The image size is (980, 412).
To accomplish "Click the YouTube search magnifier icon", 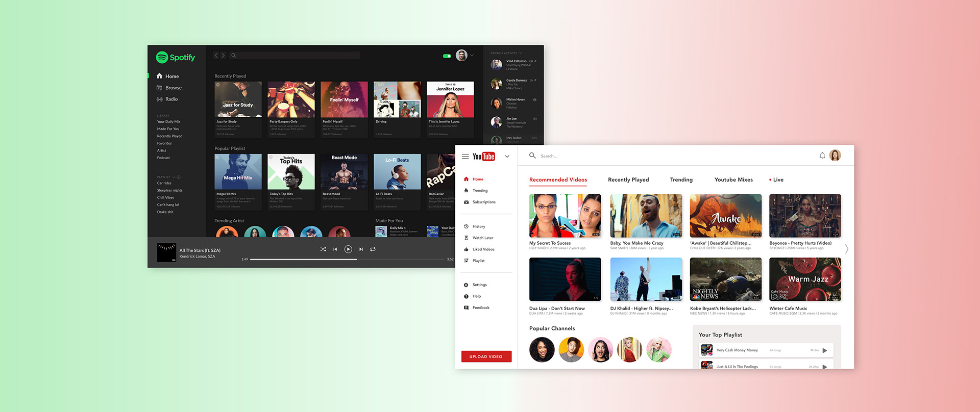I will click(532, 156).
